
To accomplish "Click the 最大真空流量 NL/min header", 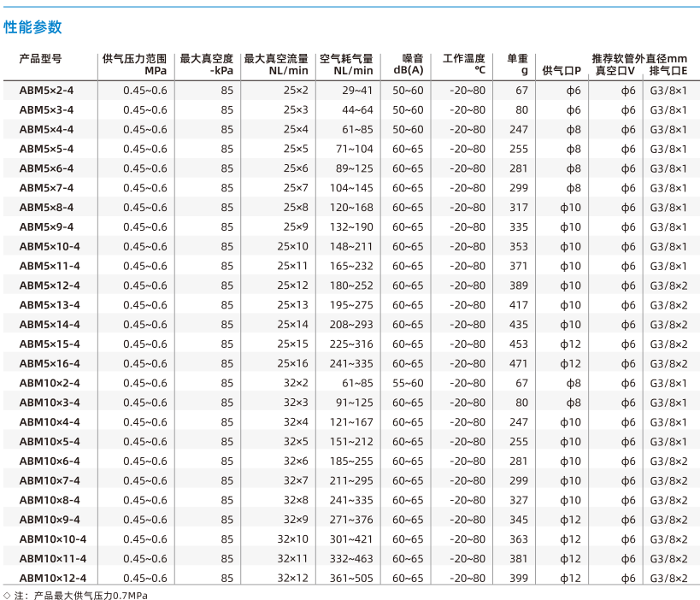I will (276, 64).
